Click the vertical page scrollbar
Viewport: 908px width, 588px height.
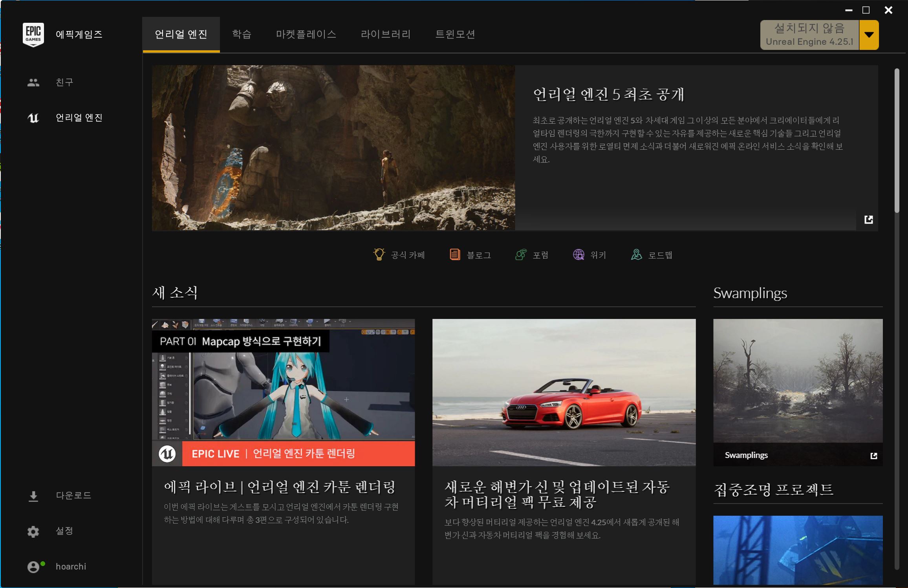tap(897, 141)
